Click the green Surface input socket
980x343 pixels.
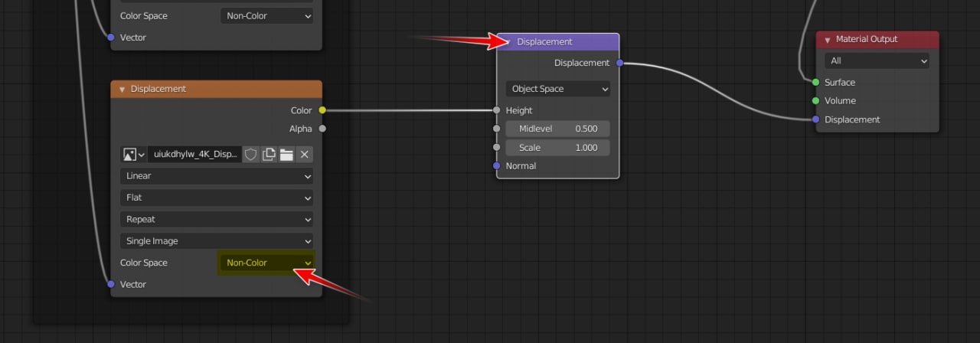816,82
